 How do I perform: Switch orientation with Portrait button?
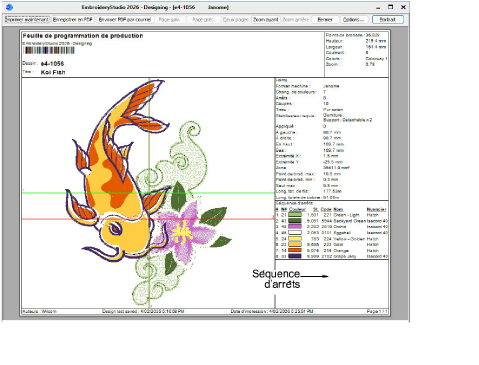[388, 20]
